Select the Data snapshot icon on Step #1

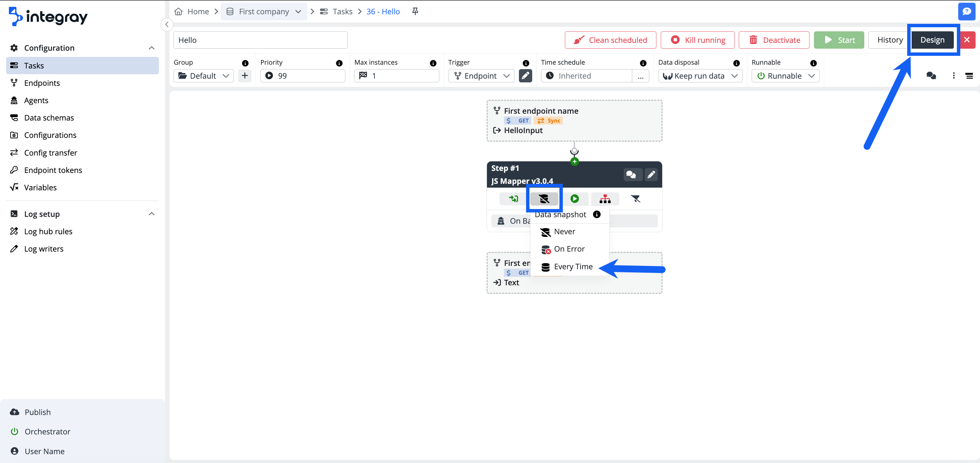[544, 198]
